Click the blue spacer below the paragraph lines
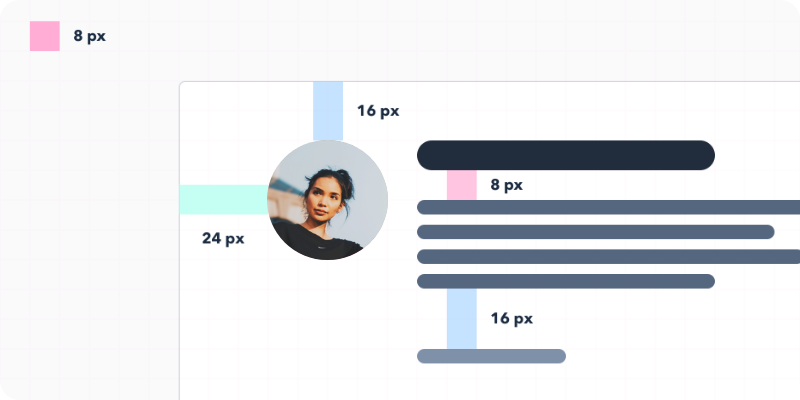 click(x=461, y=318)
